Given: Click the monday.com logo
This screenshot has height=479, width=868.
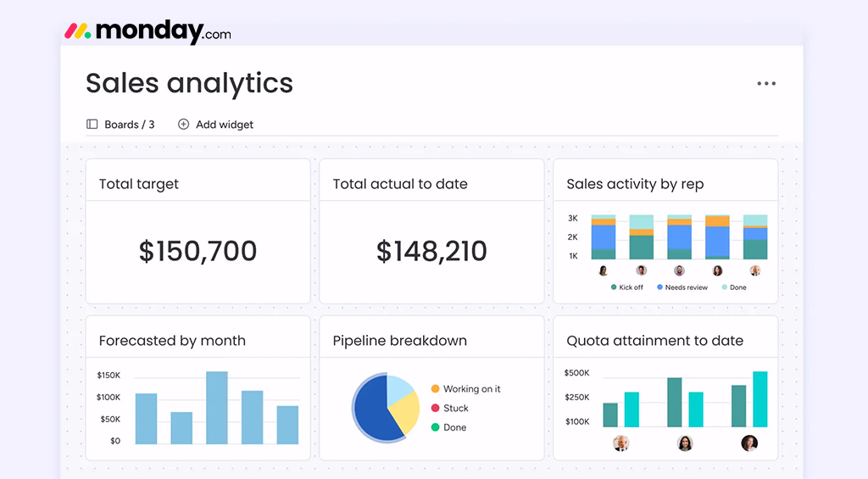Looking at the screenshot, I should pyautogui.click(x=148, y=31).
